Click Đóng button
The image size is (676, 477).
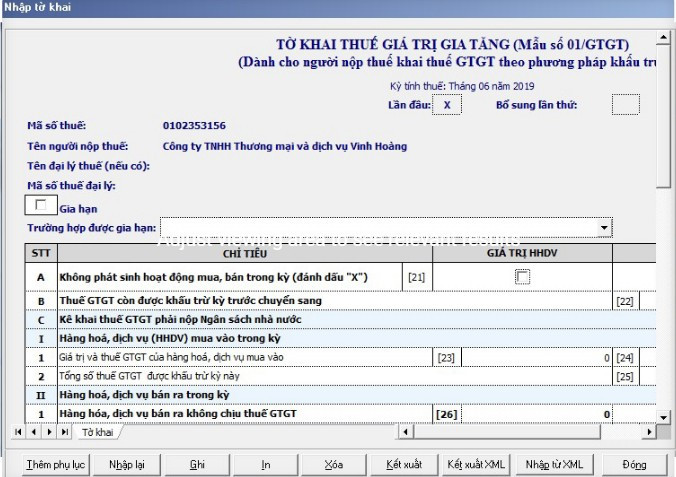pyautogui.click(x=634, y=464)
